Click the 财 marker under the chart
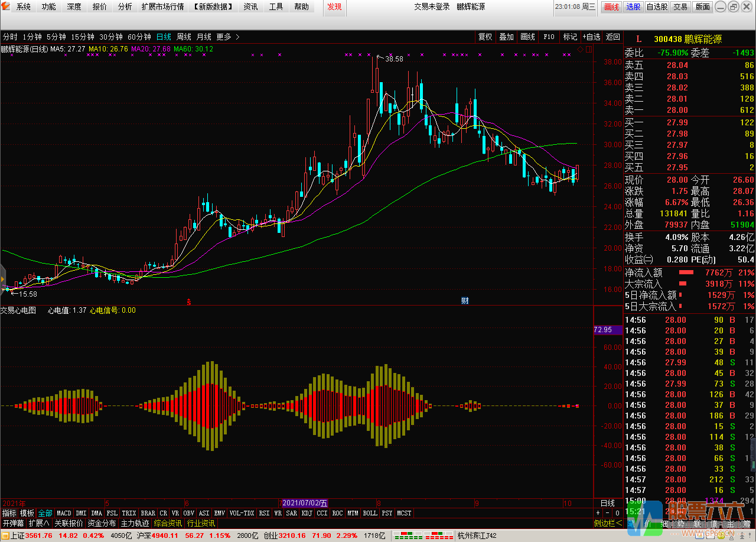 [x=465, y=301]
